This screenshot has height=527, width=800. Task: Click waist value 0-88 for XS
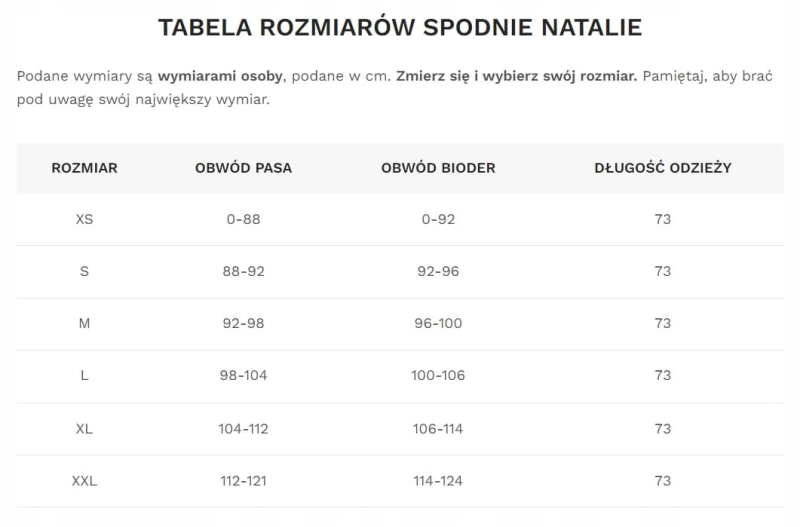click(243, 219)
